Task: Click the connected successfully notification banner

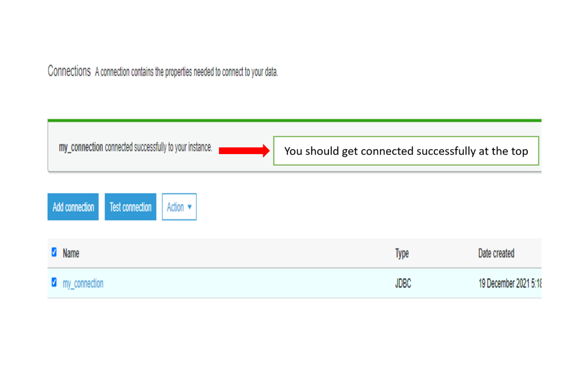Action: click(294, 146)
